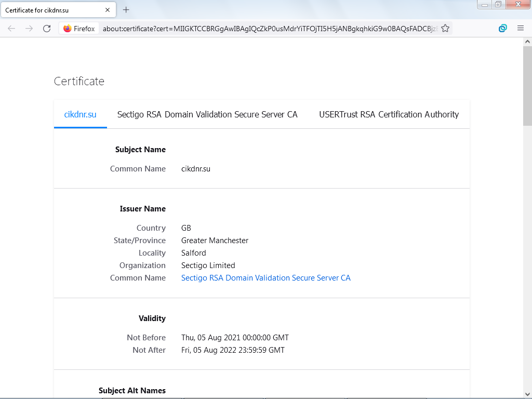Click the 'Subject Name' section heading
532x399 pixels.
140,150
